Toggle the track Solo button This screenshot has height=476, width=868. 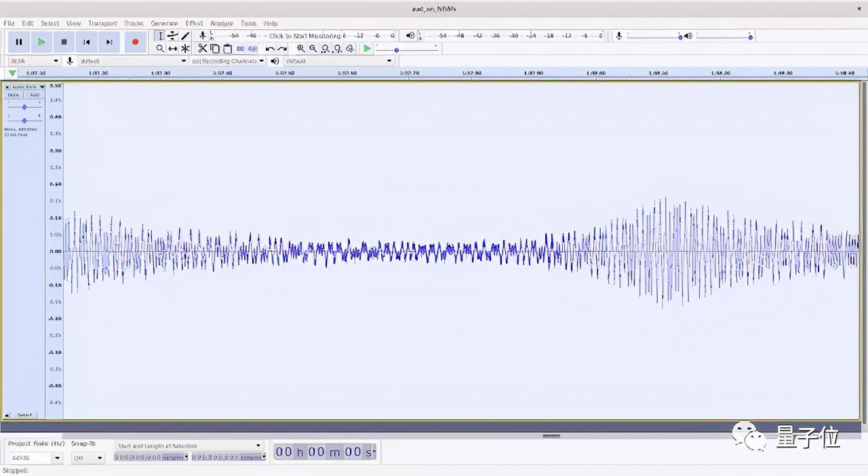pos(34,95)
